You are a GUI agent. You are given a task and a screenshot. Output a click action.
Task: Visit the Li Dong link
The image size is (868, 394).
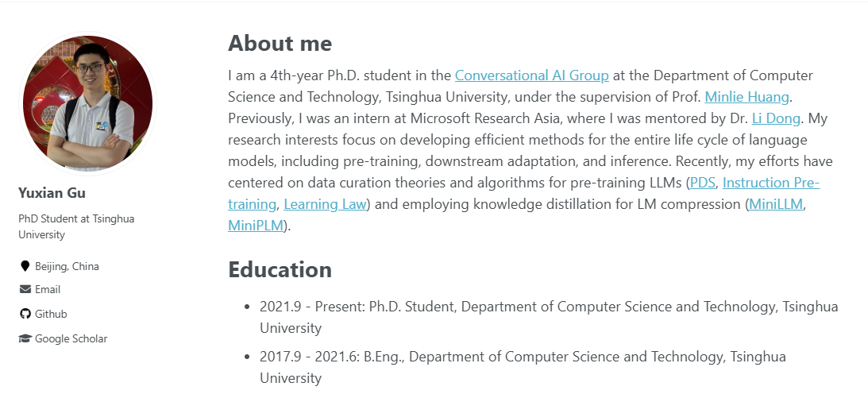pyautogui.click(x=777, y=119)
